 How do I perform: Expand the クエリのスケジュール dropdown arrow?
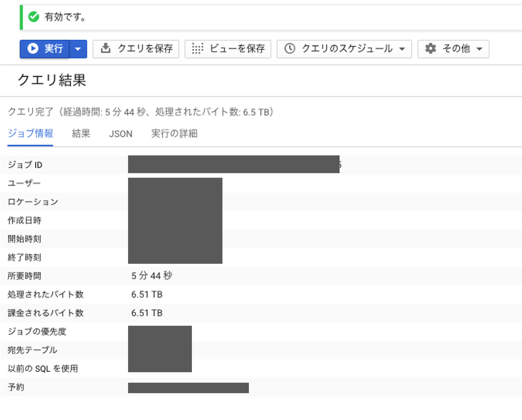[402, 49]
